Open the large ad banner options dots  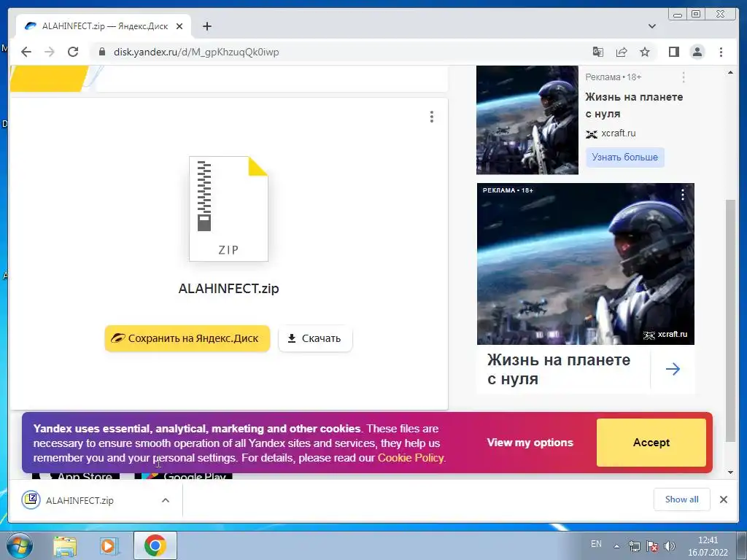pyautogui.click(x=683, y=194)
